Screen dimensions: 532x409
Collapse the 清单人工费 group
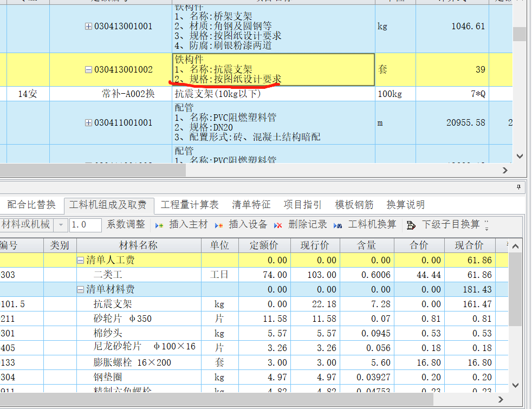[80, 260]
